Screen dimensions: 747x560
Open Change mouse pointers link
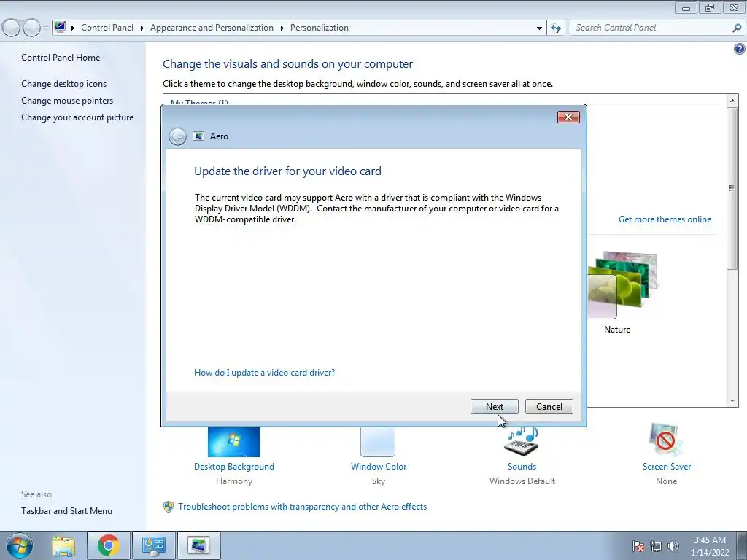pyautogui.click(x=67, y=101)
